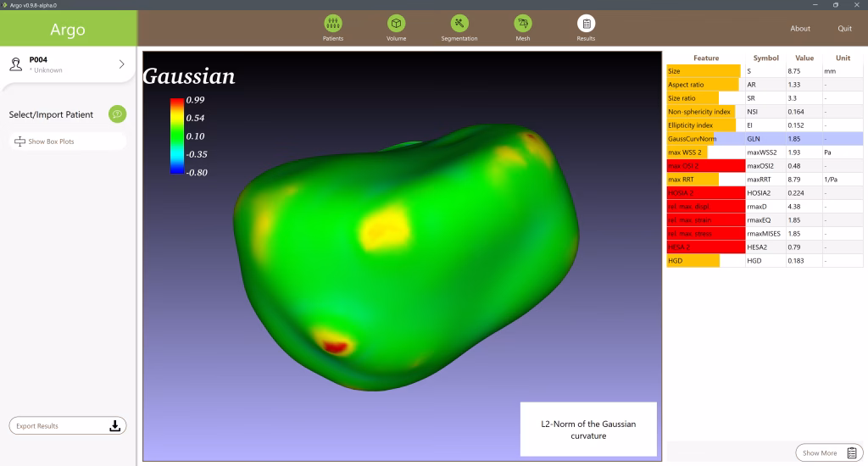Open the About menu item
868x466 pixels.
(x=800, y=28)
